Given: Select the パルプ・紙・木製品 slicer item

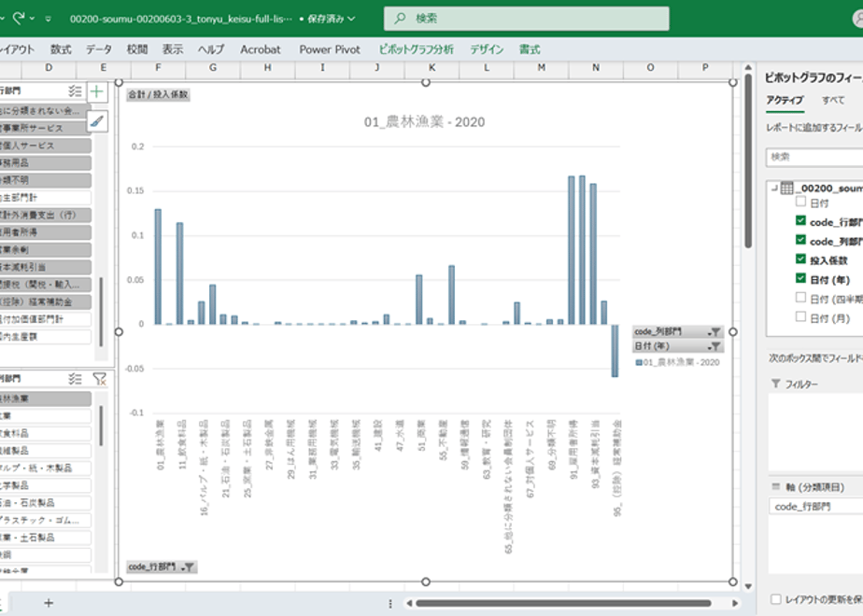Looking at the screenshot, I should (45, 468).
